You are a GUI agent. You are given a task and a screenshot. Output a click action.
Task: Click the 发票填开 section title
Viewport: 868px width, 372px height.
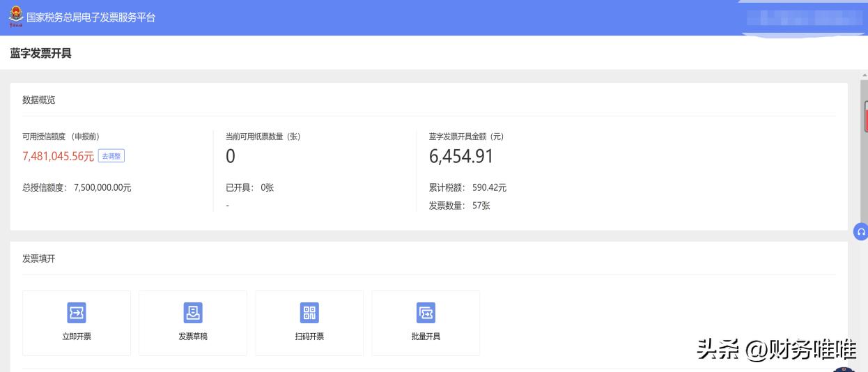(39, 258)
